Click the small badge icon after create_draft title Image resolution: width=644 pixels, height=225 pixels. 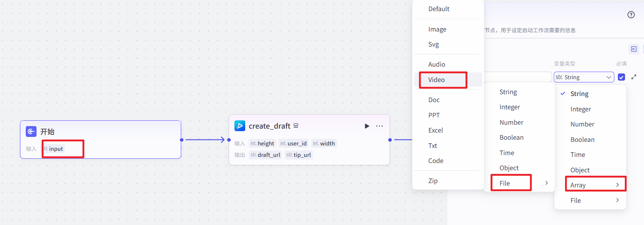pyautogui.click(x=296, y=126)
